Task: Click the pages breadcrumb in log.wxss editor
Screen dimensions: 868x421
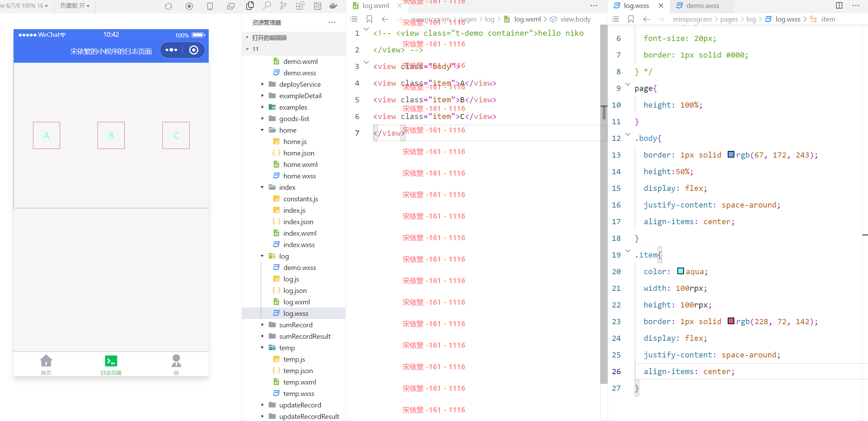Action: [729, 19]
